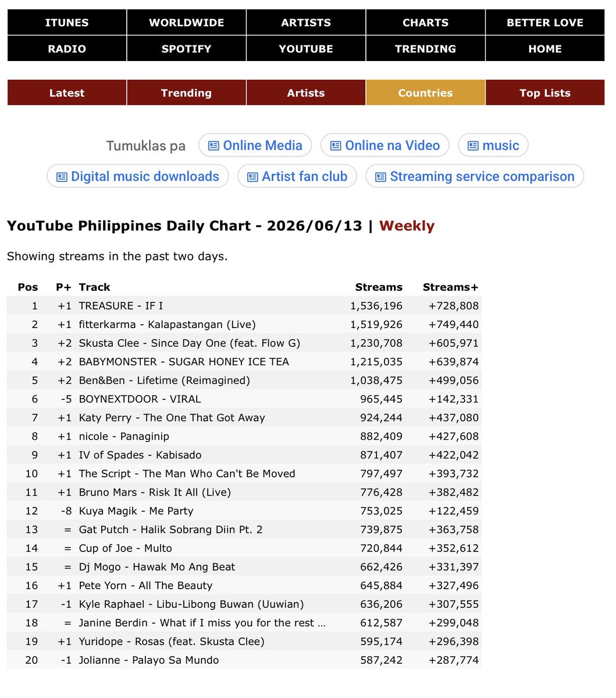
Task: Open the Digital music downloads link
Action: tap(138, 176)
